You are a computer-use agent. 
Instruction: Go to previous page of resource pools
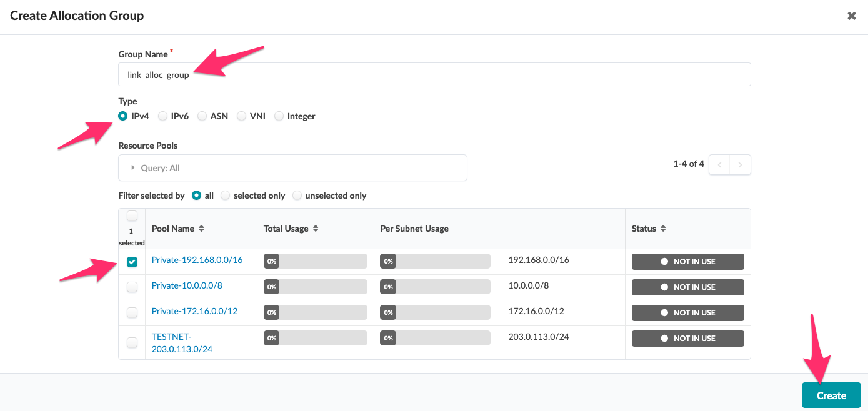click(719, 165)
